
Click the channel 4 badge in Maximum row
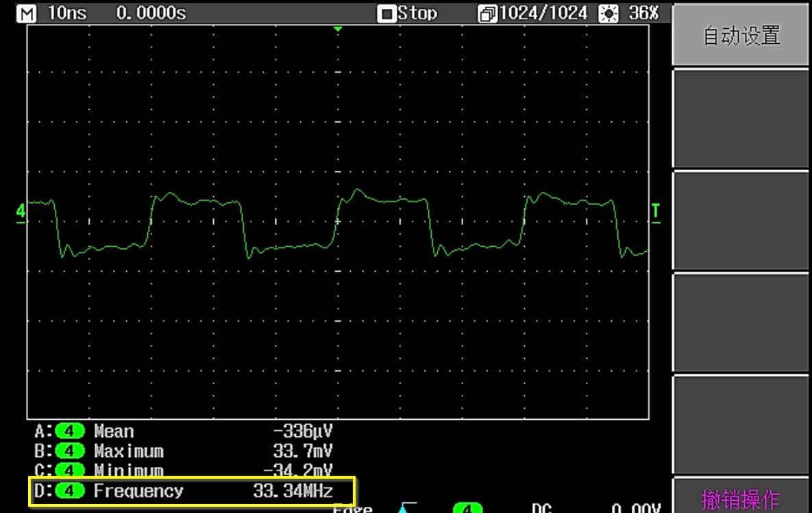(69, 451)
